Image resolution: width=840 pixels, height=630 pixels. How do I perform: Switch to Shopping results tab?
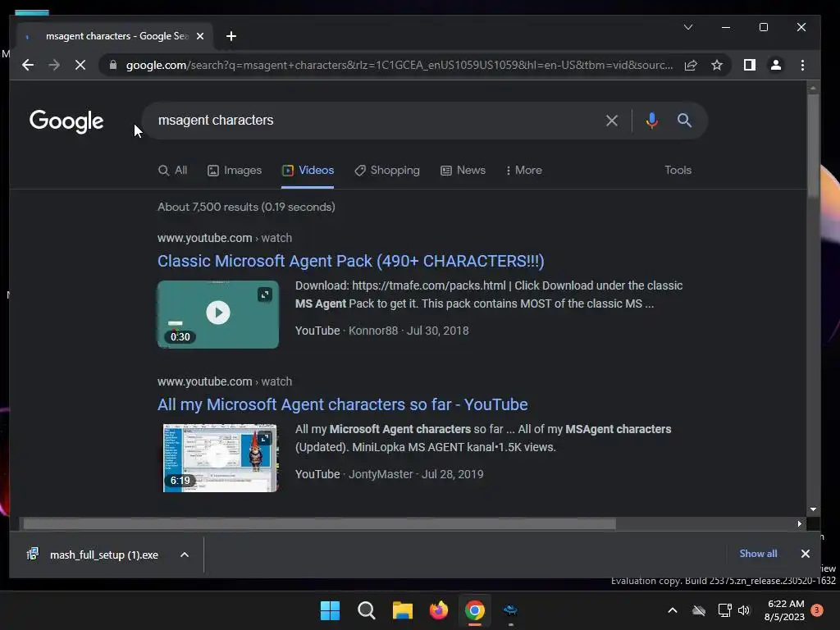pyautogui.click(x=387, y=171)
